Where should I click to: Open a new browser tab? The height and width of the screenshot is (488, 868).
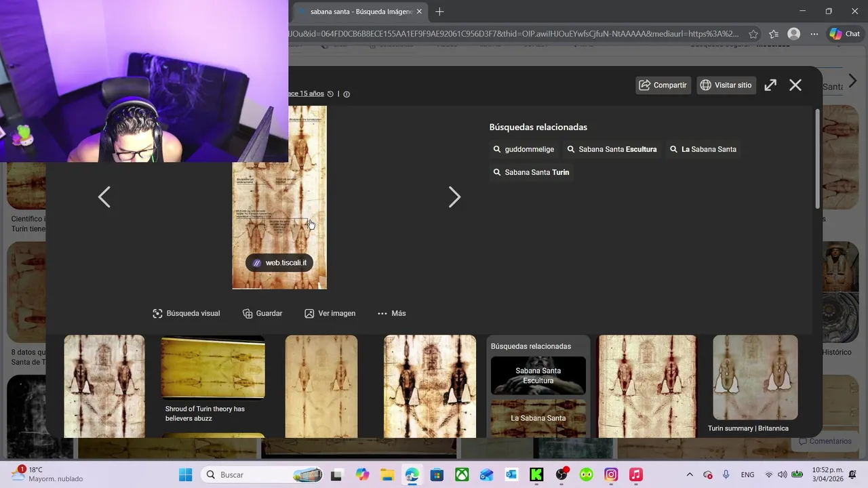(439, 12)
